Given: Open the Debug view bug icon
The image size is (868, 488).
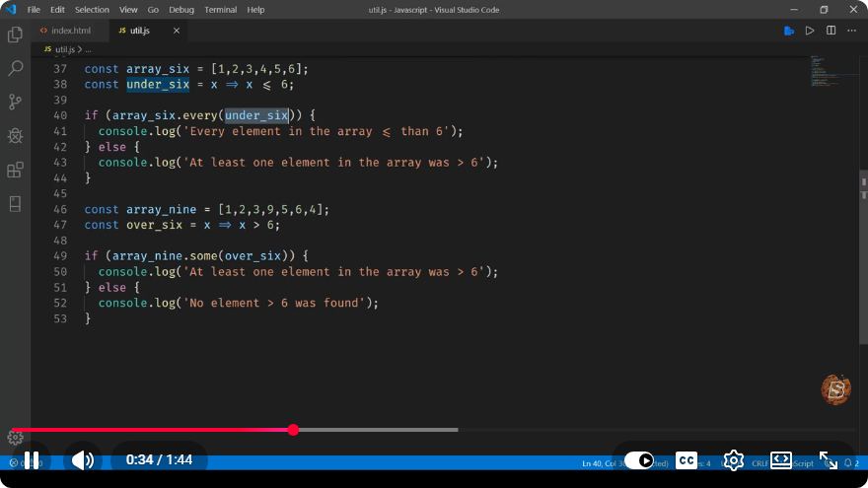Looking at the screenshot, I should (x=15, y=136).
